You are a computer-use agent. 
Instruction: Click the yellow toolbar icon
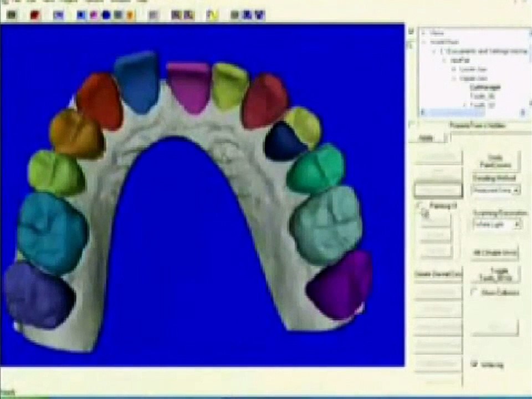(x=212, y=15)
